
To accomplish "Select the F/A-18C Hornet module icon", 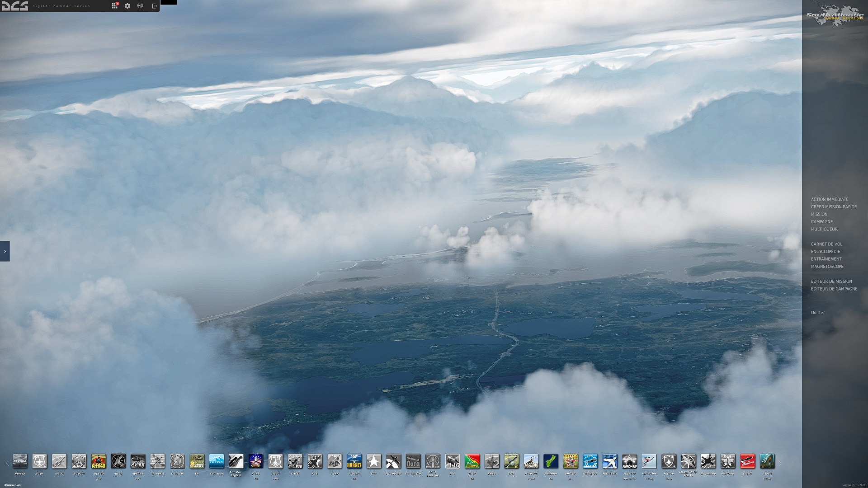I will [354, 461].
